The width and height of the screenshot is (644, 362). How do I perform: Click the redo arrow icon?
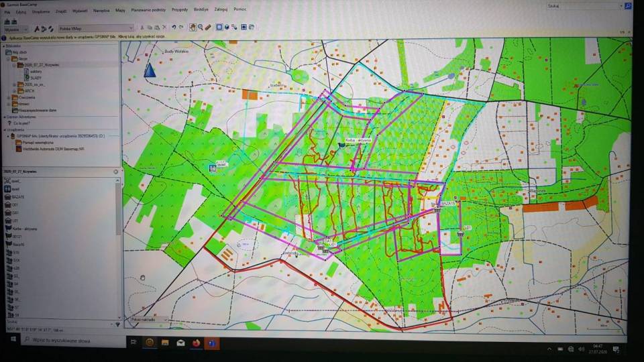coord(181,28)
